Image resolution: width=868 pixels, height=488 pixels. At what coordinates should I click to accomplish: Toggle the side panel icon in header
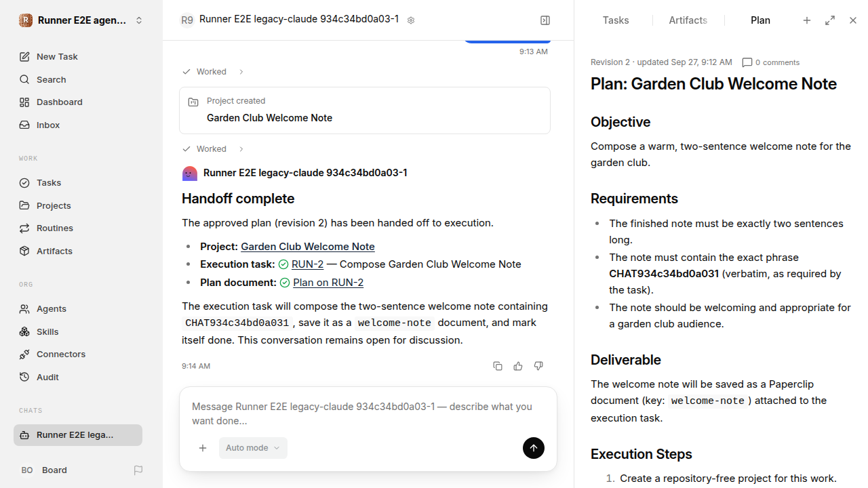pyautogui.click(x=545, y=20)
